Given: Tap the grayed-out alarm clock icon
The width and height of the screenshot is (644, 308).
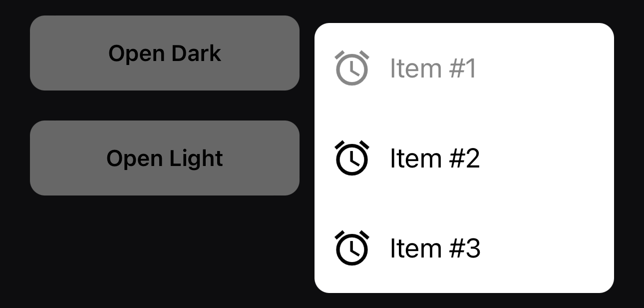Looking at the screenshot, I should click(351, 68).
